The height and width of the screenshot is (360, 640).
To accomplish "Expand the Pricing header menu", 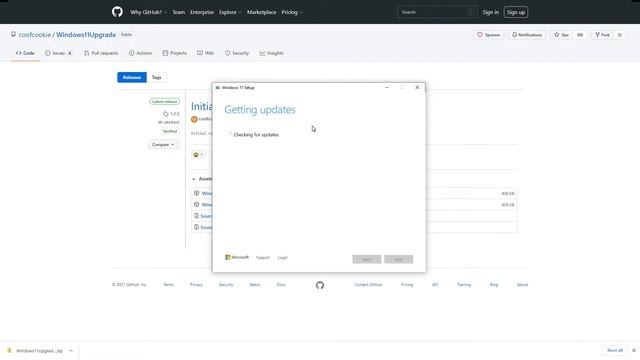I will point(291,12).
